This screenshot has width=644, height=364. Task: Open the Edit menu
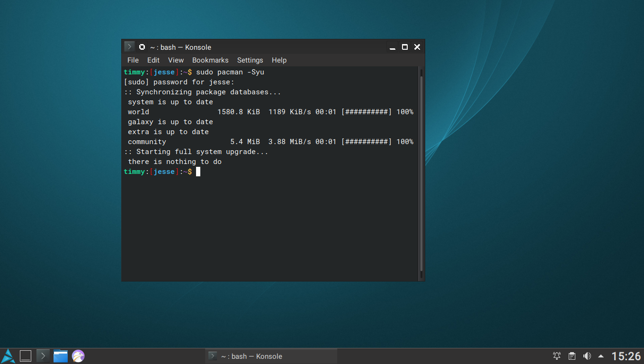pos(153,60)
